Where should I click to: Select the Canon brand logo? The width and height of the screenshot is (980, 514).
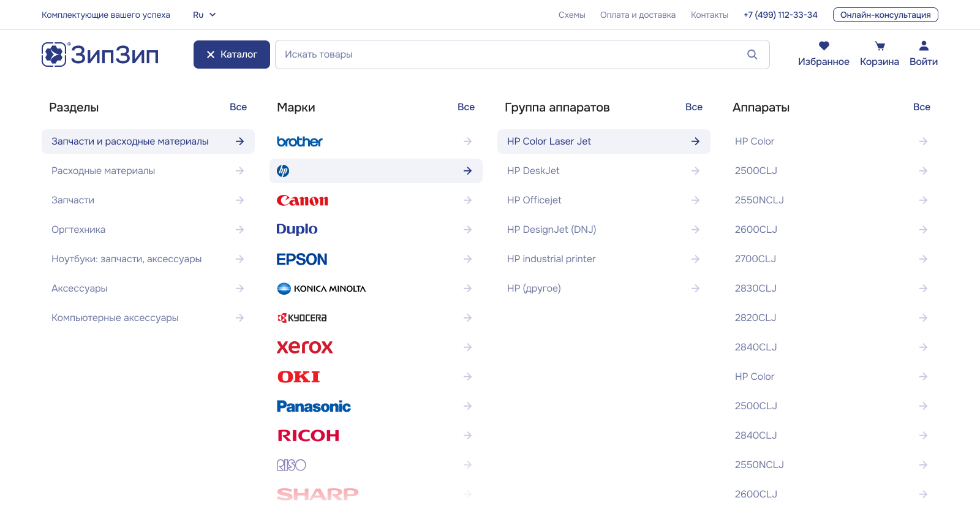click(x=303, y=200)
